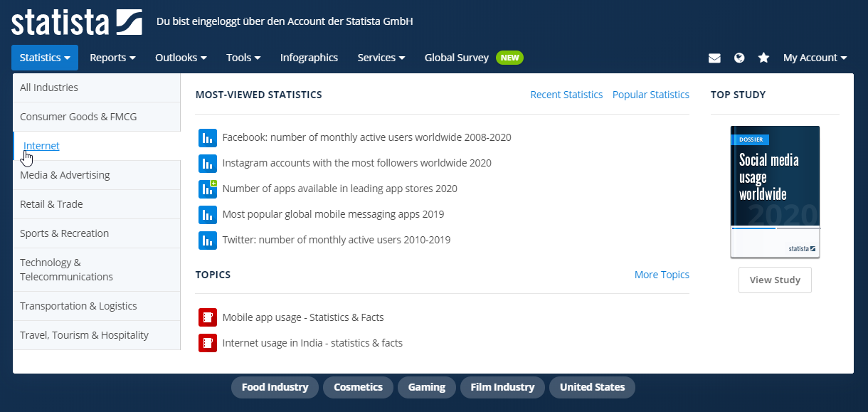Open Global Survey
Image resolution: width=868 pixels, height=412 pixels.
click(457, 58)
